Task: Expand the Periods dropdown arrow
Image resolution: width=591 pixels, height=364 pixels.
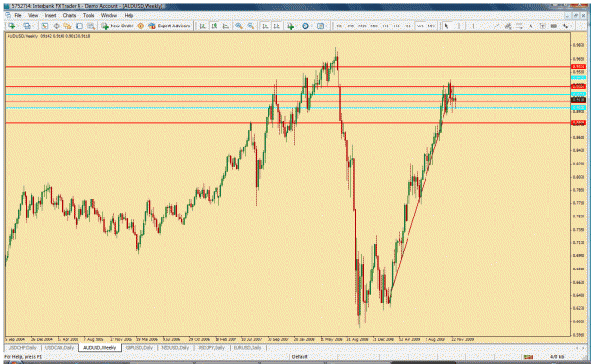Action: [x=312, y=26]
